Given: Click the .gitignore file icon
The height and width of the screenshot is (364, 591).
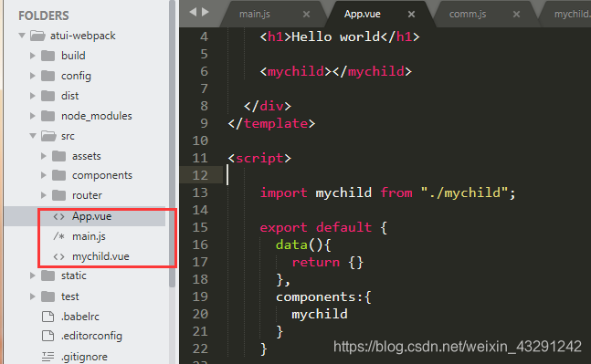Looking at the screenshot, I should tap(47, 357).
